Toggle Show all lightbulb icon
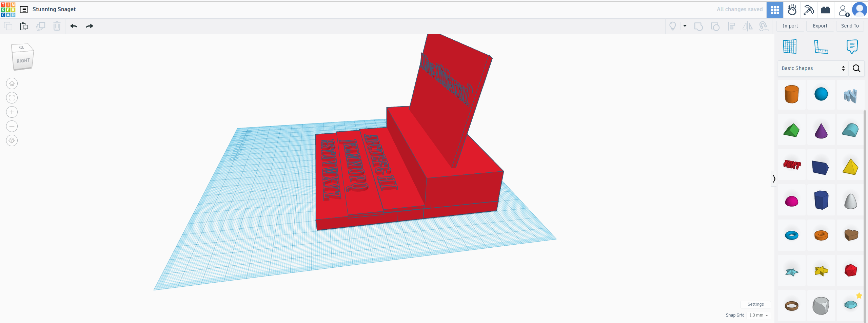The height and width of the screenshot is (323, 868). coord(673,26)
